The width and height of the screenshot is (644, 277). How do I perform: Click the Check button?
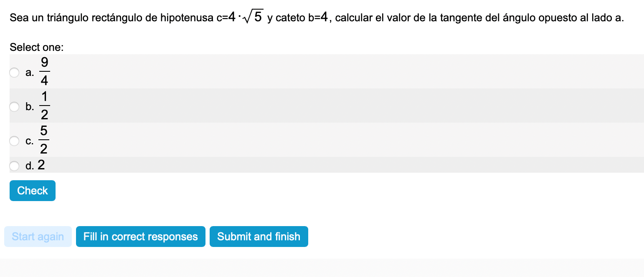tap(33, 191)
